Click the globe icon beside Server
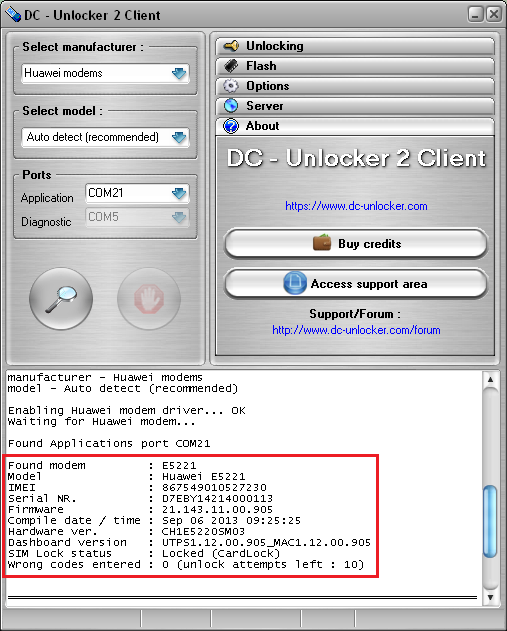 point(231,106)
